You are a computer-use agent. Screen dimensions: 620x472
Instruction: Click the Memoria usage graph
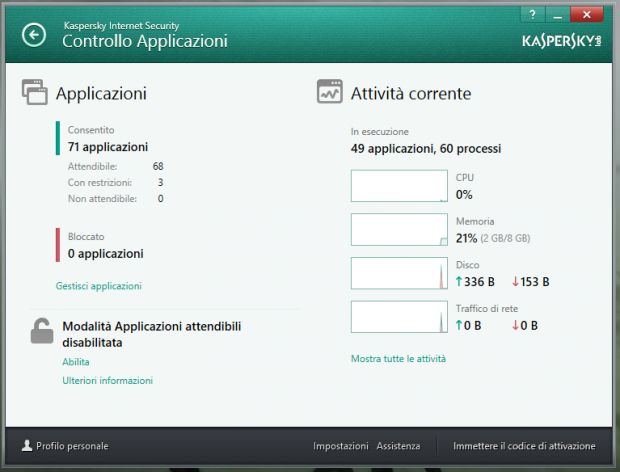[399, 230]
